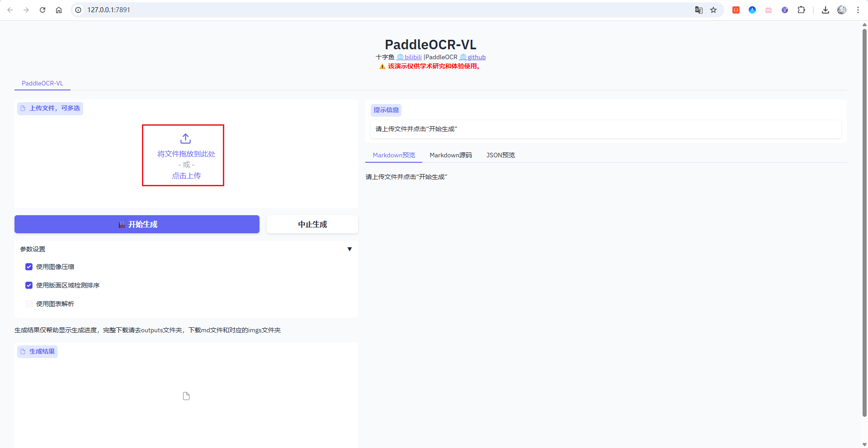Click the 中止生成 button
The height and width of the screenshot is (448, 868).
tap(312, 224)
